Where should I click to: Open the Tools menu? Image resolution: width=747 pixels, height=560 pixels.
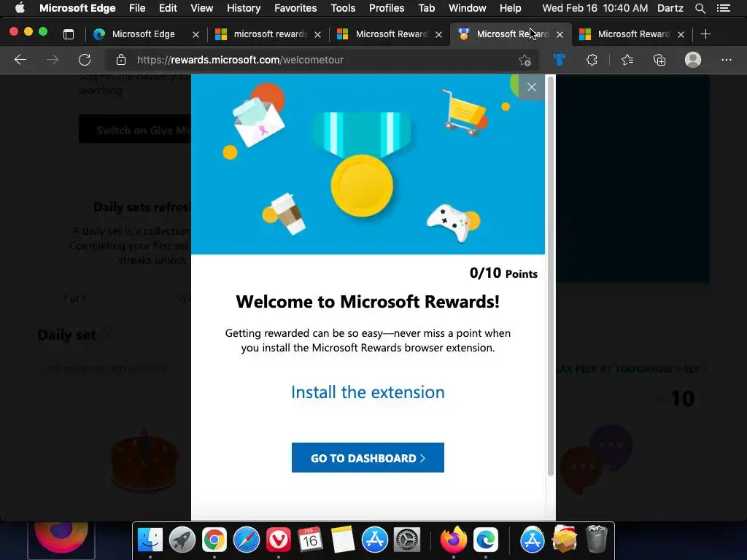coord(343,8)
